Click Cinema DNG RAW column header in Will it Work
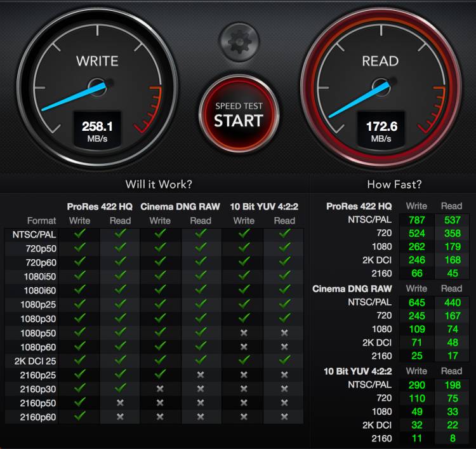The height and width of the screenshot is (449, 476). click(x=180, y=206)
